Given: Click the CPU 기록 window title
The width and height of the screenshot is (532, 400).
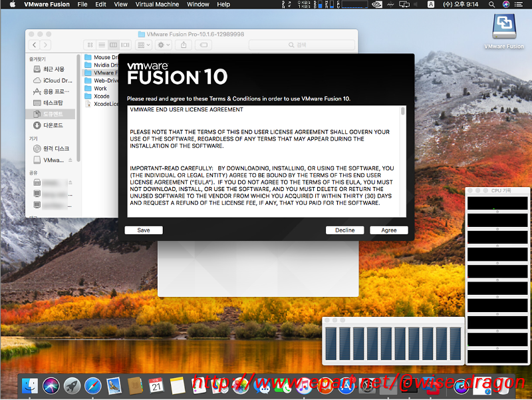Looking at the screenshot, I should pos(501,191).
